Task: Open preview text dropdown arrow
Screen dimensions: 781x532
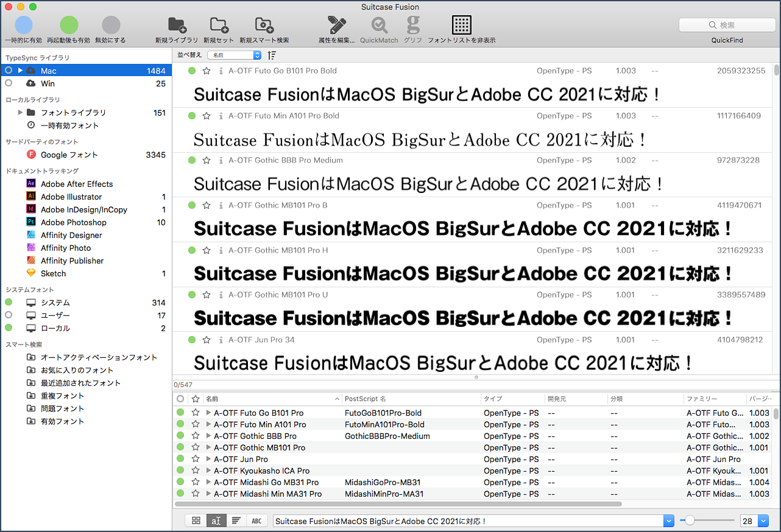Action: pos(668,521)
